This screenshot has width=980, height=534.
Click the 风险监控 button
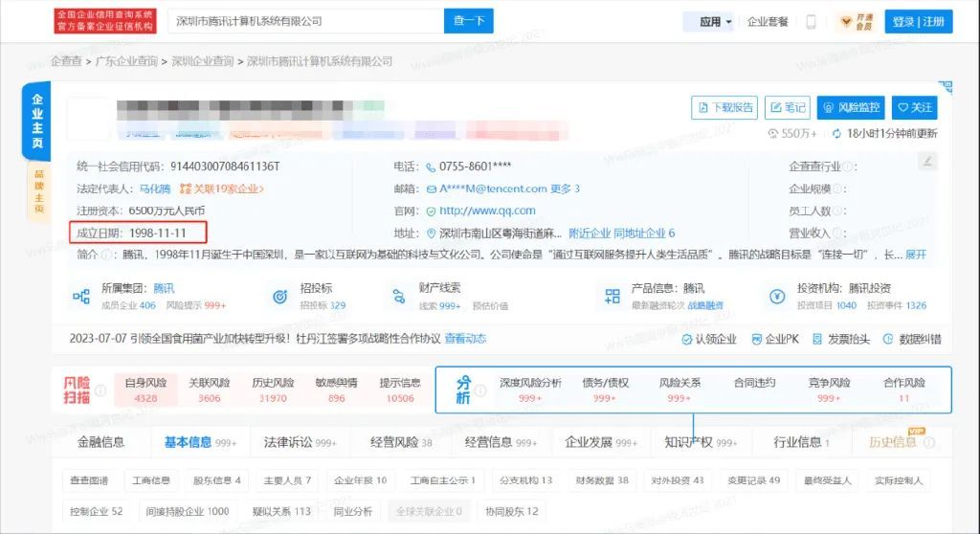[x=851, y=107]
